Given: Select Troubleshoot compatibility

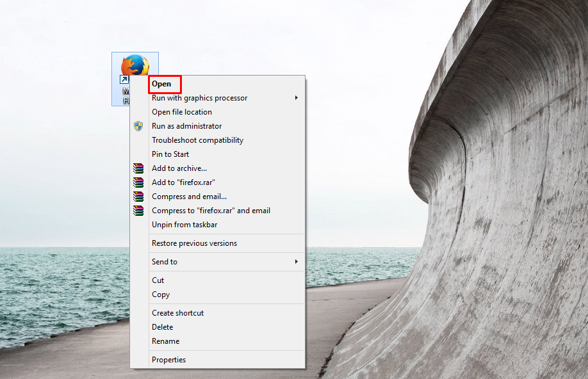Looking at the screenshot, I should 197,140.
